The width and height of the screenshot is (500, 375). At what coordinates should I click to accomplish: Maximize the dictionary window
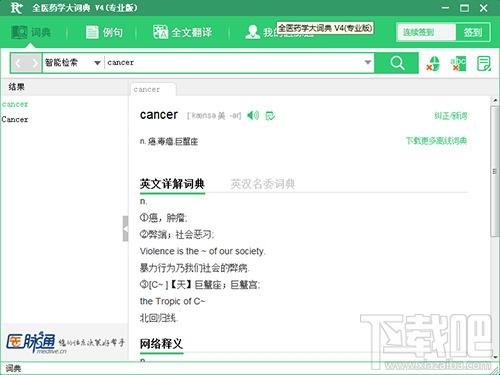(x=464, y=8)
